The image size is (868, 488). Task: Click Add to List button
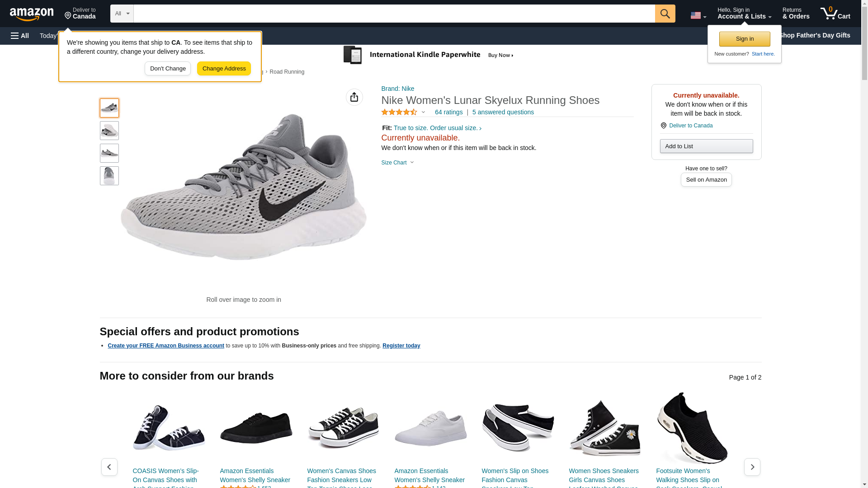coord(706,146)
